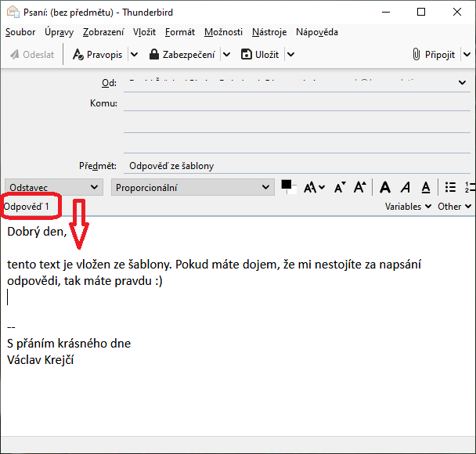The image size is (476, 454).
Task: Open the font size chooser icon
Action: coord(314,187)
